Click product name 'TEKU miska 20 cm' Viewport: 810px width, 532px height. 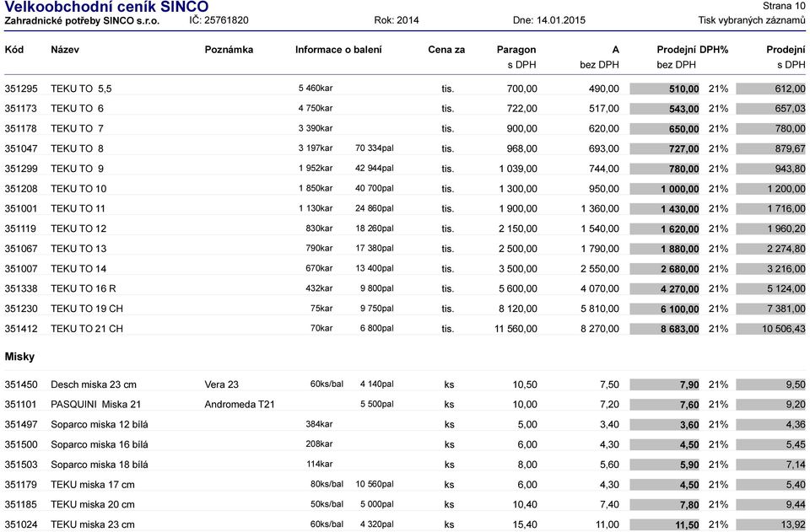93,505
